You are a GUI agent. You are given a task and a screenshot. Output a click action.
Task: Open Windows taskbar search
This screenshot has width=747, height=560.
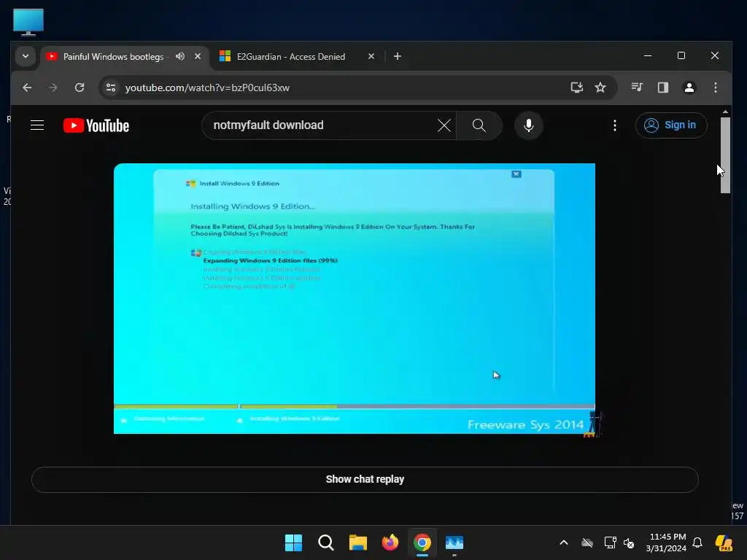[326, 542]
